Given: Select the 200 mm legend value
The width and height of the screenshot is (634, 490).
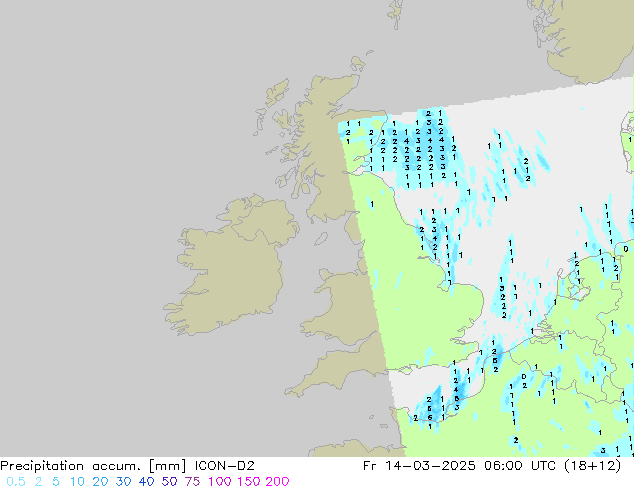Looking at the screenshot, I should coord(277,482).
